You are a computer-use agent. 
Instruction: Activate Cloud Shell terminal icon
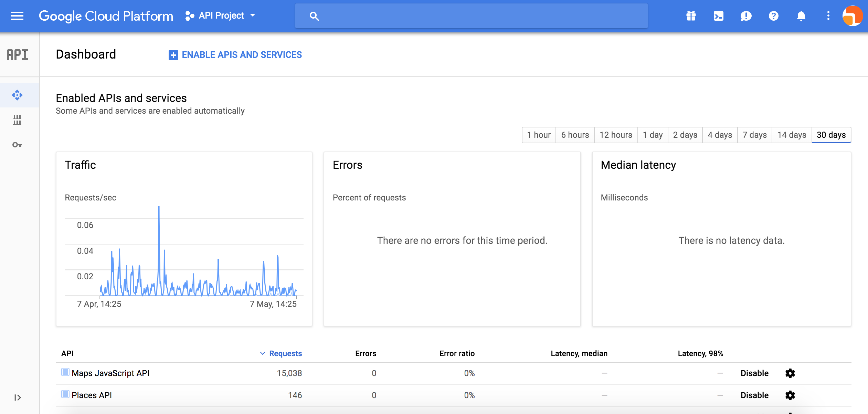(x=719, y=16)
